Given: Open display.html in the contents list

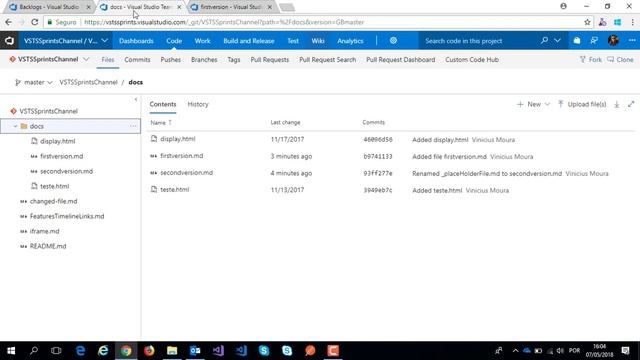Looking at the screenshot, I should 178,139.
